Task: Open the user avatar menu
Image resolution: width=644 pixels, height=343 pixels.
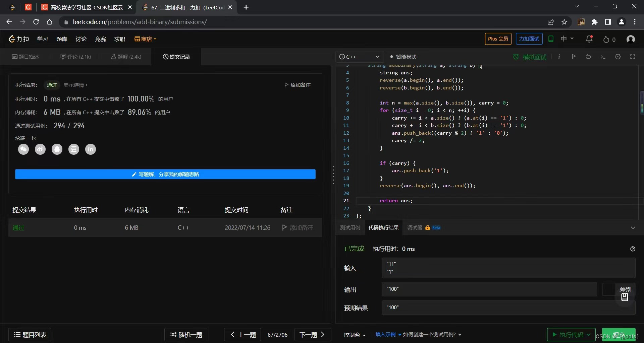Action: [631, 39]
